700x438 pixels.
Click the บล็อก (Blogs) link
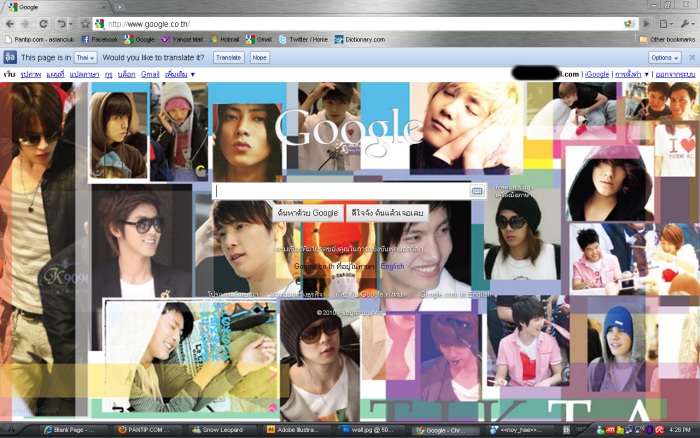coord(126,74)
